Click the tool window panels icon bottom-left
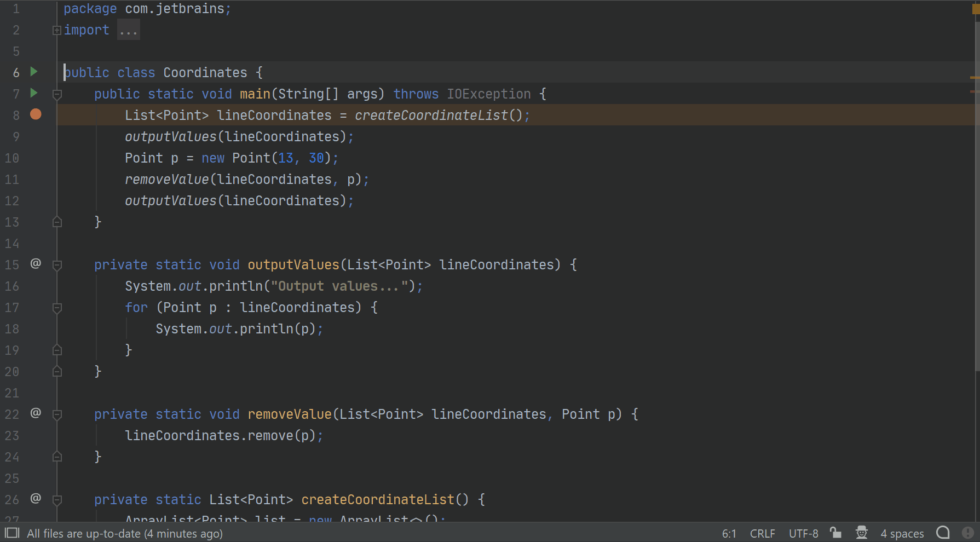Image resolution: width=980 pixels, height=542 pixels. click(x=11, y=532)
